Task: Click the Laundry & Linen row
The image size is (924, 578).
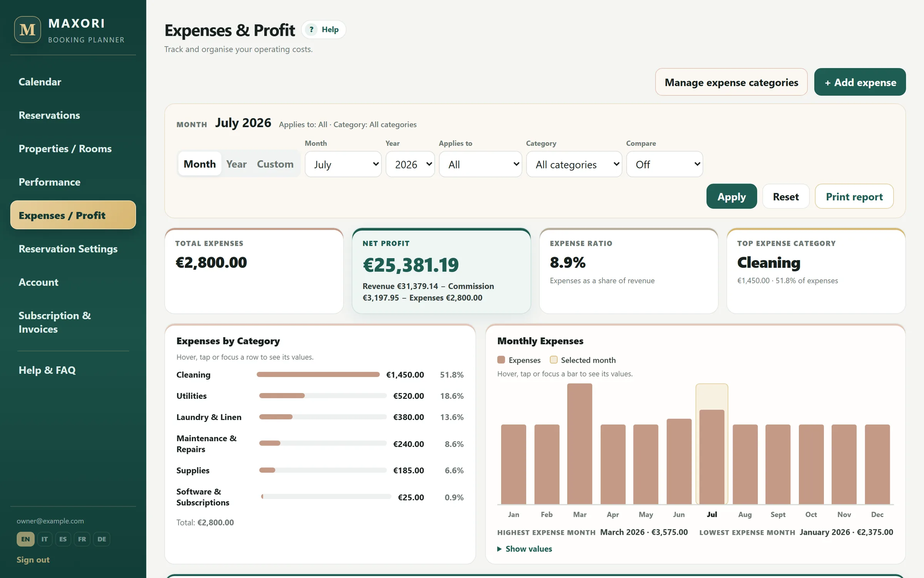Action: coord(320,417)
